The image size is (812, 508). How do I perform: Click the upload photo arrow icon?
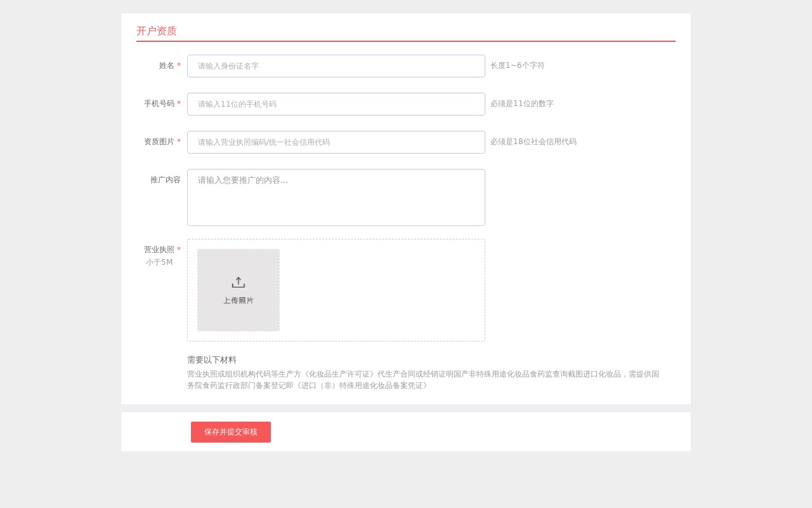[x=239, y=283]
